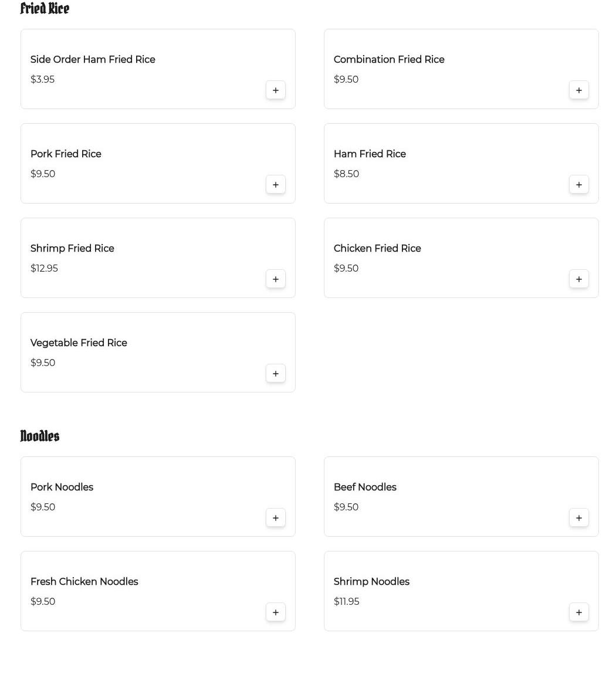Add Pork Fried Rice using plus icon
The width and height of the screenshot is (616, 677).
[275, 184]
